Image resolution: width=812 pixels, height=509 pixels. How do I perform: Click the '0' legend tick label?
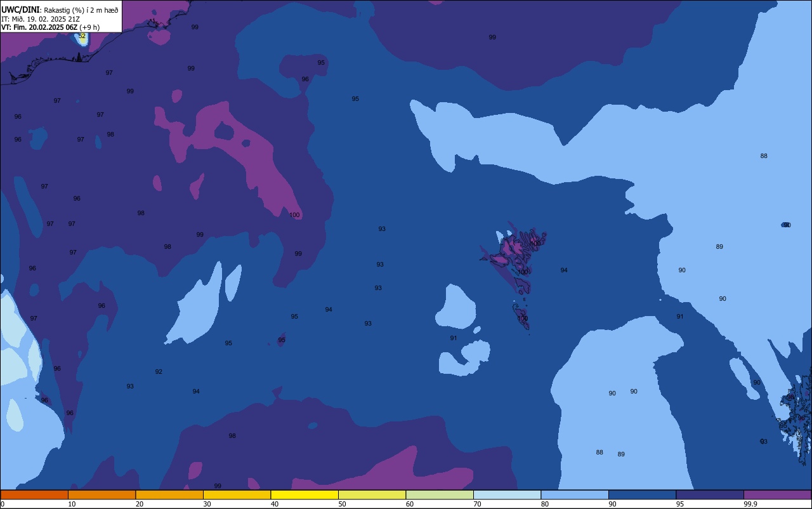pos(3,504)
